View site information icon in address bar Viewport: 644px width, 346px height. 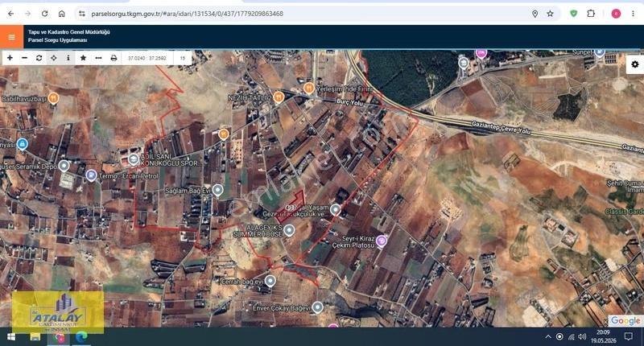click(x=82, y=14)
